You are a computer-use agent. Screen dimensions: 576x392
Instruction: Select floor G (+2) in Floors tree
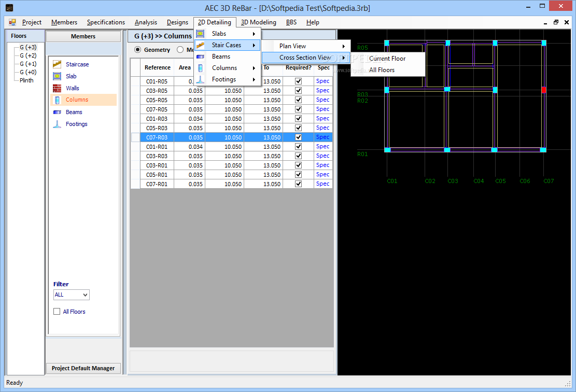point(29,55)
